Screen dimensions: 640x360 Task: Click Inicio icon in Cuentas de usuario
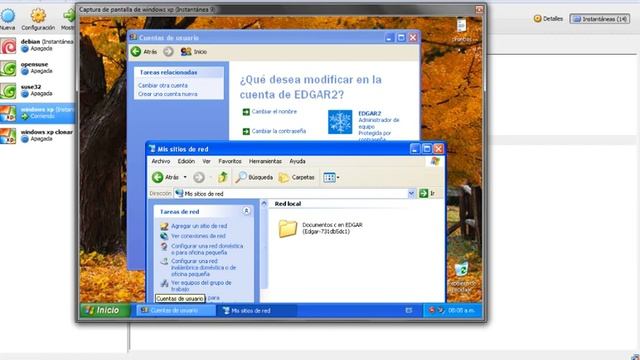(186, 51)
